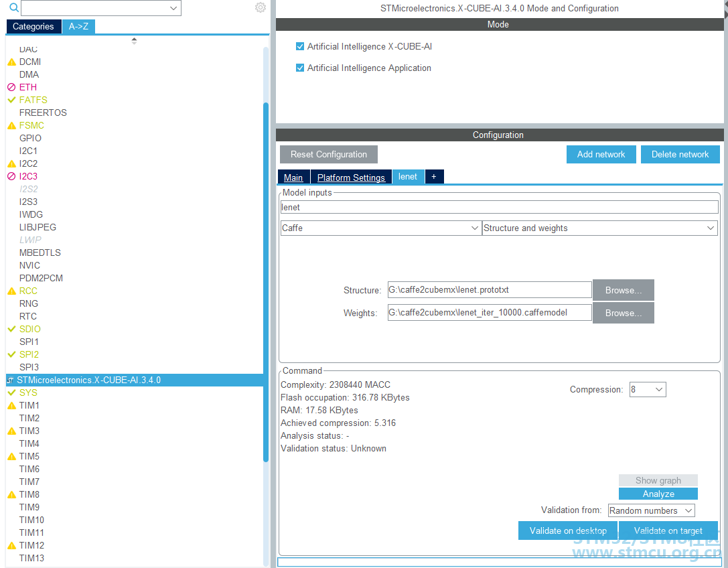Click the Structure path input field
728x568 pixels.
click(490, 290)
